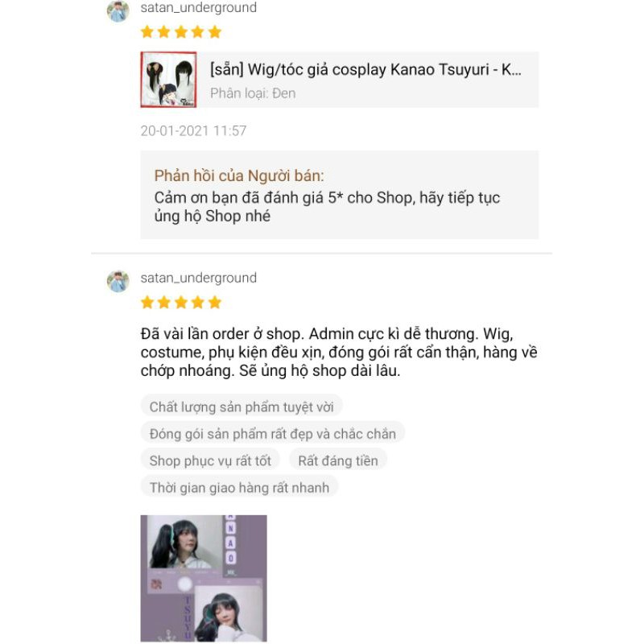The height and width of the screenshot is (644, 644).
Task: Click first star of top review rating
Action: point(147,31)
